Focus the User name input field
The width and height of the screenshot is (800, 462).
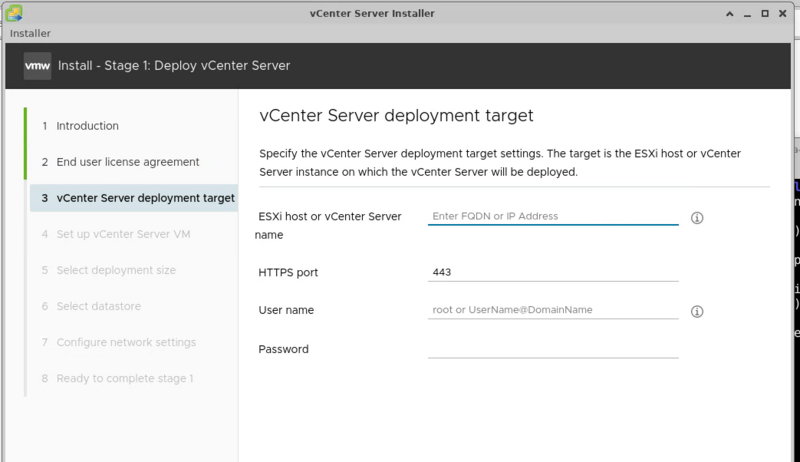pyautogui.click(x=553, y=310)
